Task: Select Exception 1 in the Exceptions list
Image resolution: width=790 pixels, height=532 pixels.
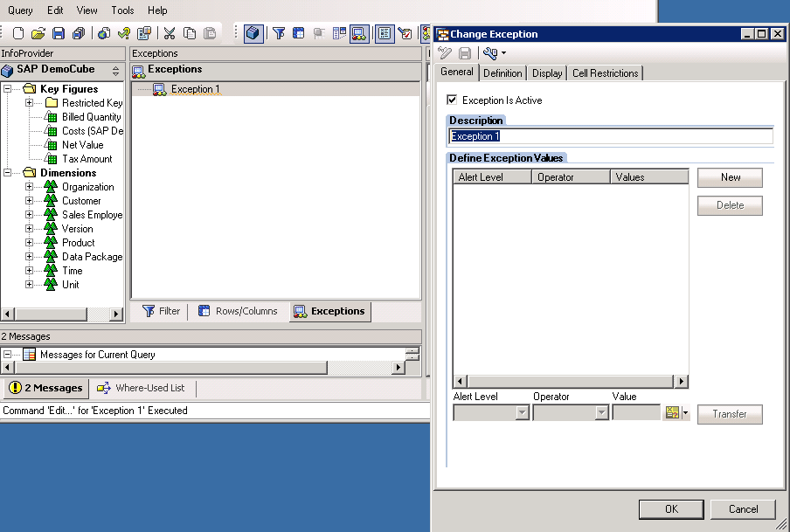Action: 195,89
